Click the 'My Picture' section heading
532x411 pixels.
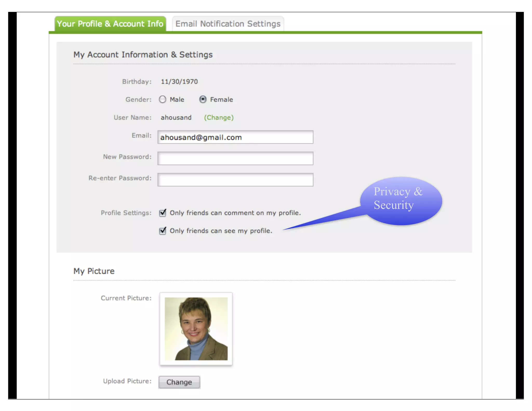coord(94,271)
